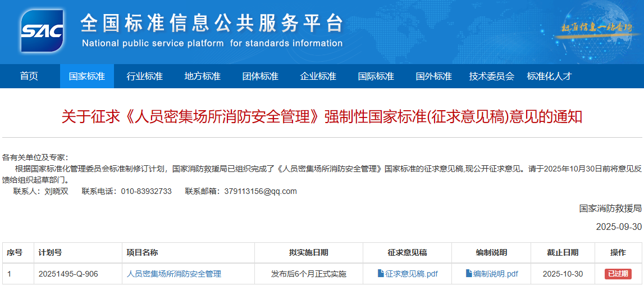
Task: Click the 拟实施日期 column header
Action: pyautogui.click(x=309, y=252)
